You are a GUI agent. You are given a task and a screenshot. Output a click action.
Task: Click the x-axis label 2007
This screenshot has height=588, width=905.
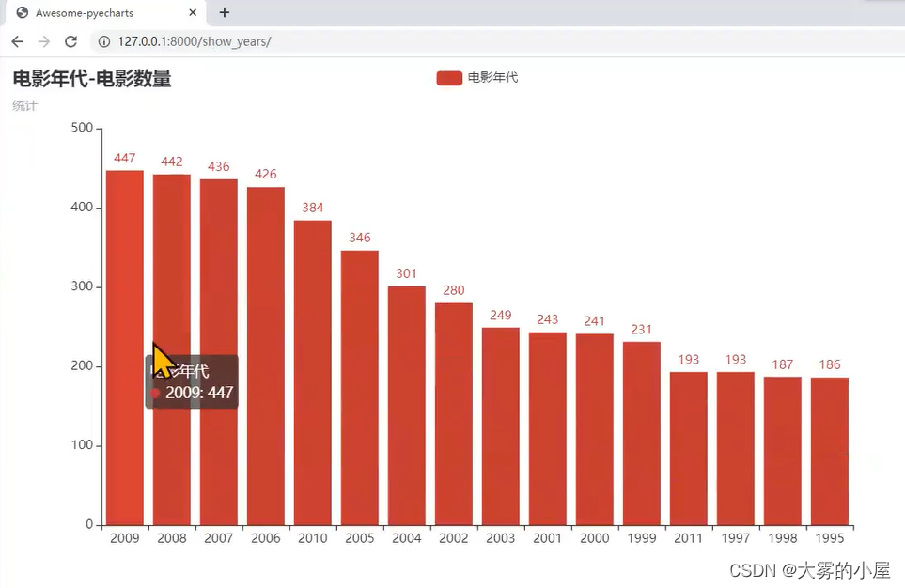(x=219, y=538)
